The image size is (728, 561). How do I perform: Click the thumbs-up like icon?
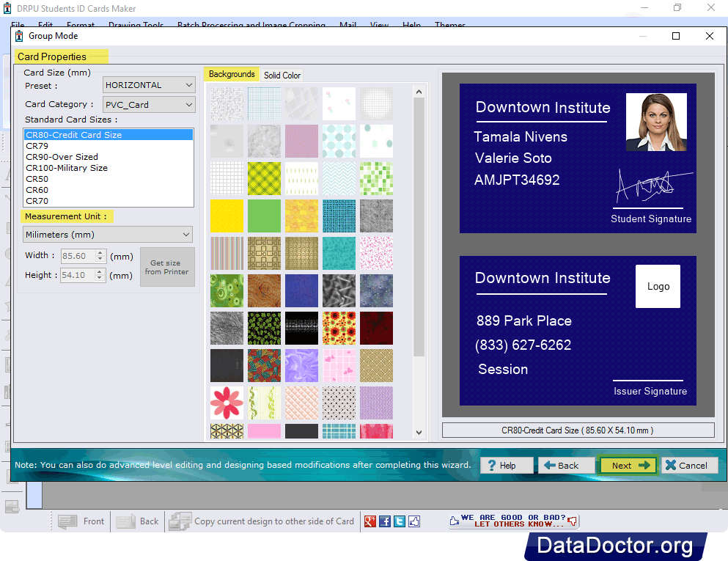pyautogui.click(x=414, y=521)
